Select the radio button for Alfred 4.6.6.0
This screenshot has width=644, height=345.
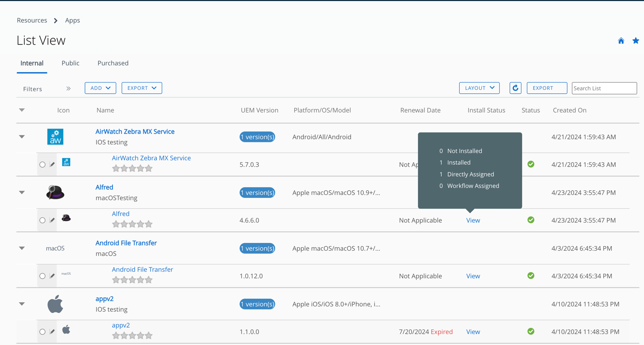pyautogui.click(x=42, y=221)
